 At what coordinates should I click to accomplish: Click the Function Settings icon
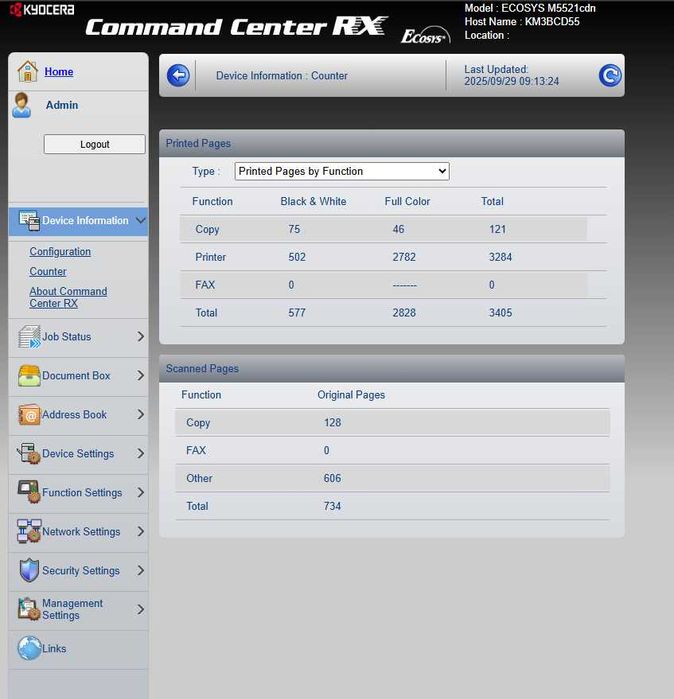[x=29, y=492]
